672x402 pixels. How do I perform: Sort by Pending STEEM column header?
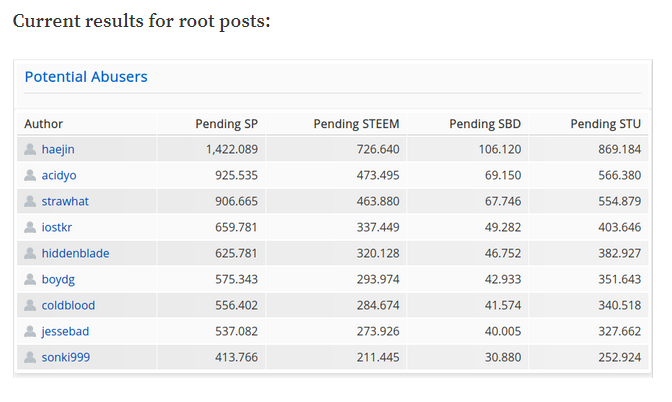pos(356,124)
